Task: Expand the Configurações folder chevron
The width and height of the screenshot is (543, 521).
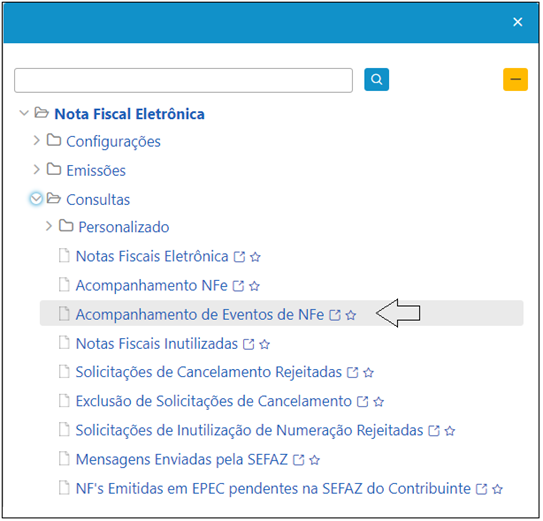Action: point(36,141)
